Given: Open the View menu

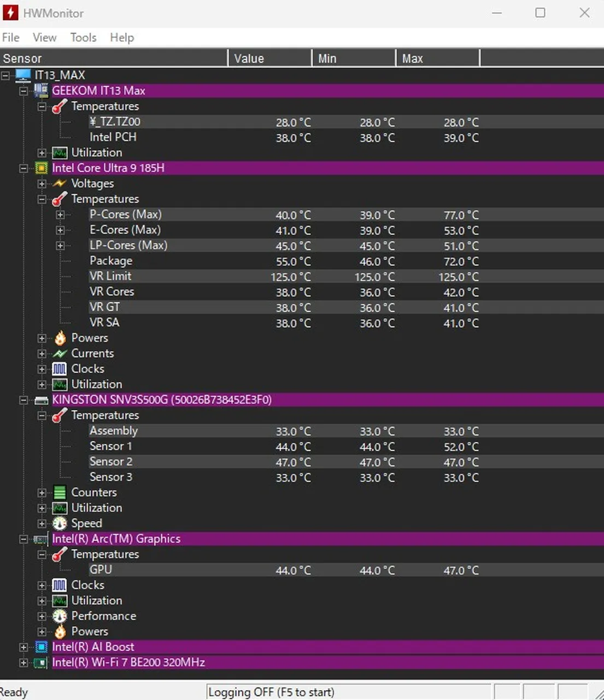Looking at the screenshot, I should [x=44, y=37].
